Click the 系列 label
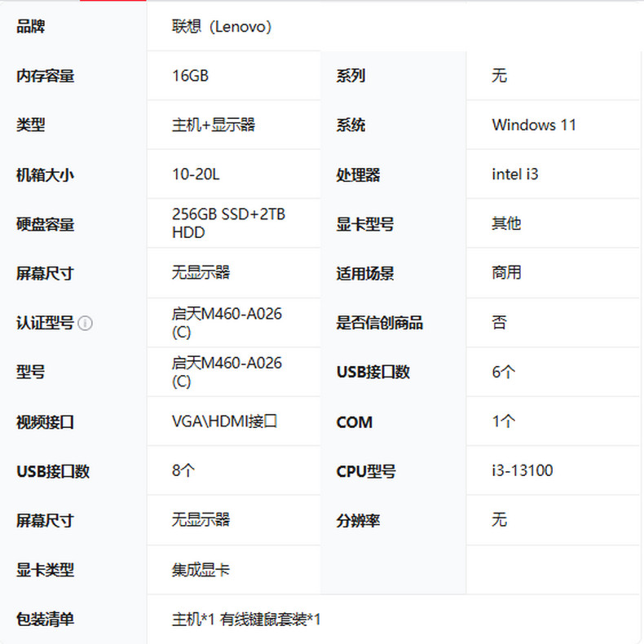Viewport: 644px width, 644px height. tap(351, 76)
